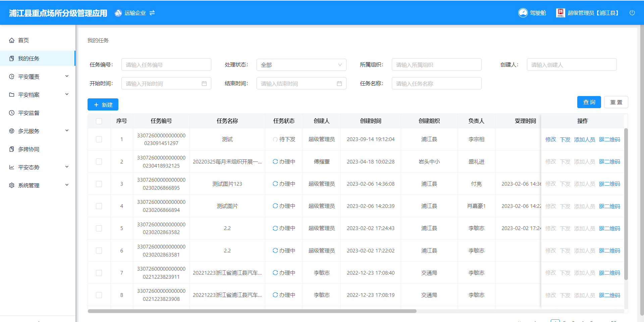Click the 平安履责 sidebar icon
The width and height of the screenshot is (644, 322).
click(12, 77)
